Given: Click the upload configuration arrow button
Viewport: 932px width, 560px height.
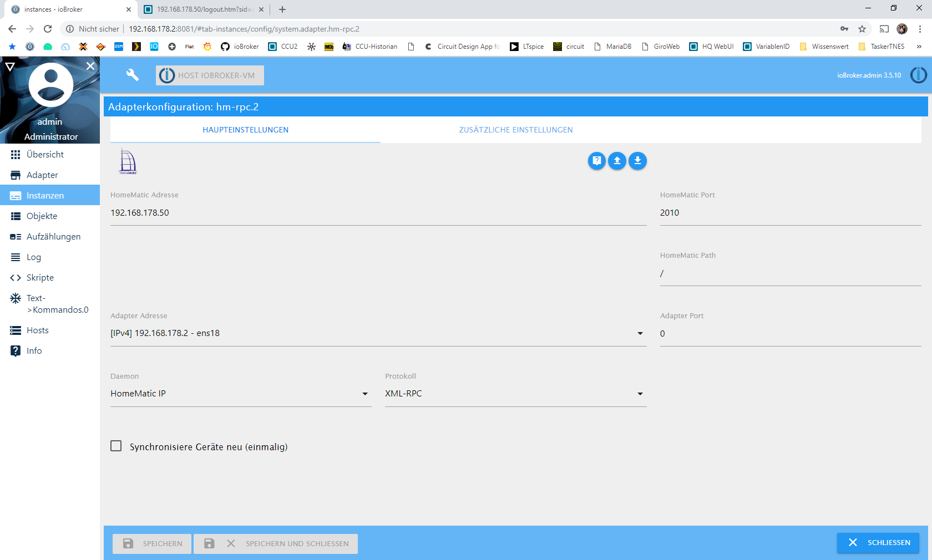Looking at the screenshot, I should tap(617, 161).
